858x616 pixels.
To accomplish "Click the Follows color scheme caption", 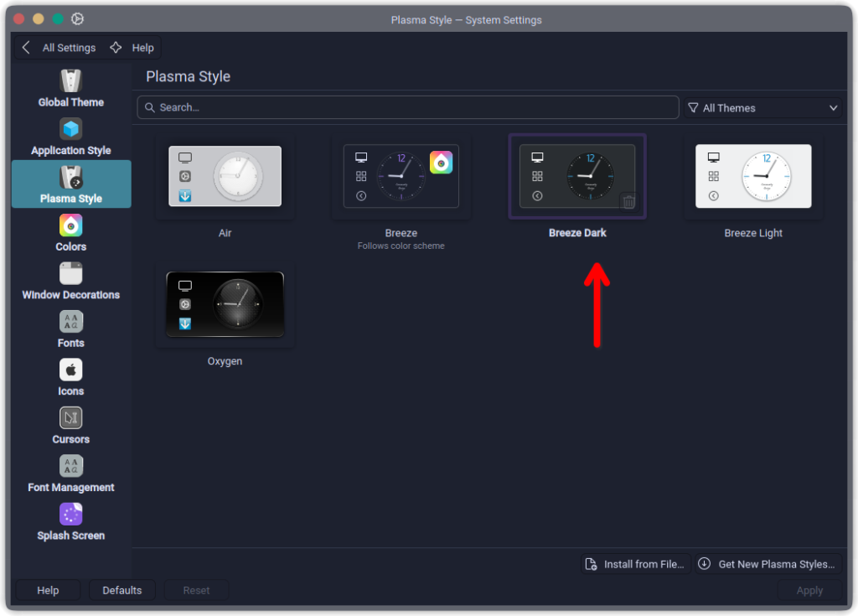I will tap(401, 246).
